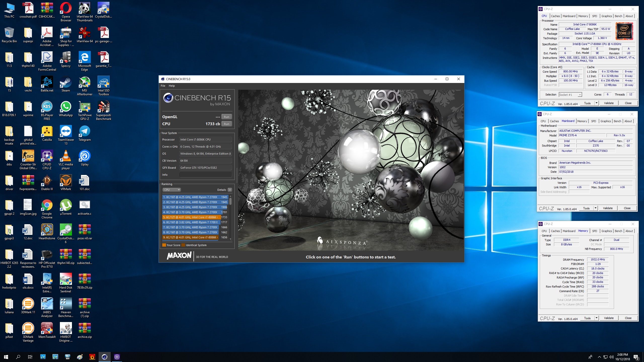The image size is (644, 362).
Task: Click Cinebench taskbar icon
Action: 105,357
